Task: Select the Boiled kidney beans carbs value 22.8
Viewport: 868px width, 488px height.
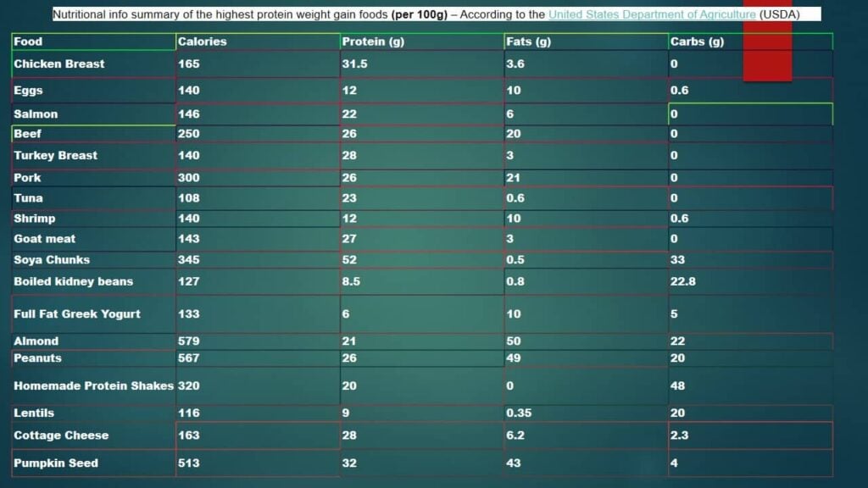Action: [684, 281]
